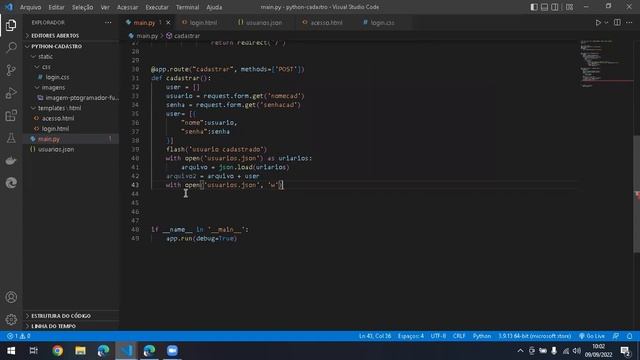Close the main.py editor tab

pyautogui.click(x=168, y=22)
